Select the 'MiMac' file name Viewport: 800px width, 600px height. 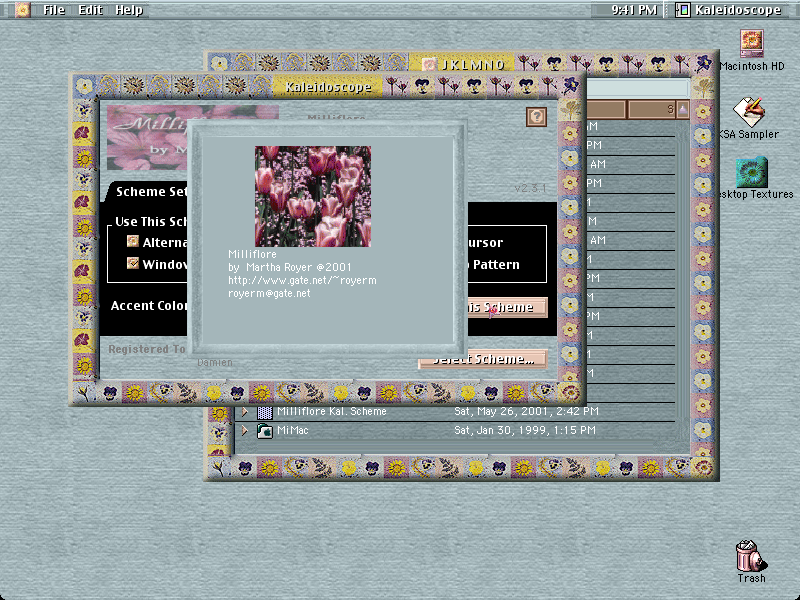click(292, 430)
